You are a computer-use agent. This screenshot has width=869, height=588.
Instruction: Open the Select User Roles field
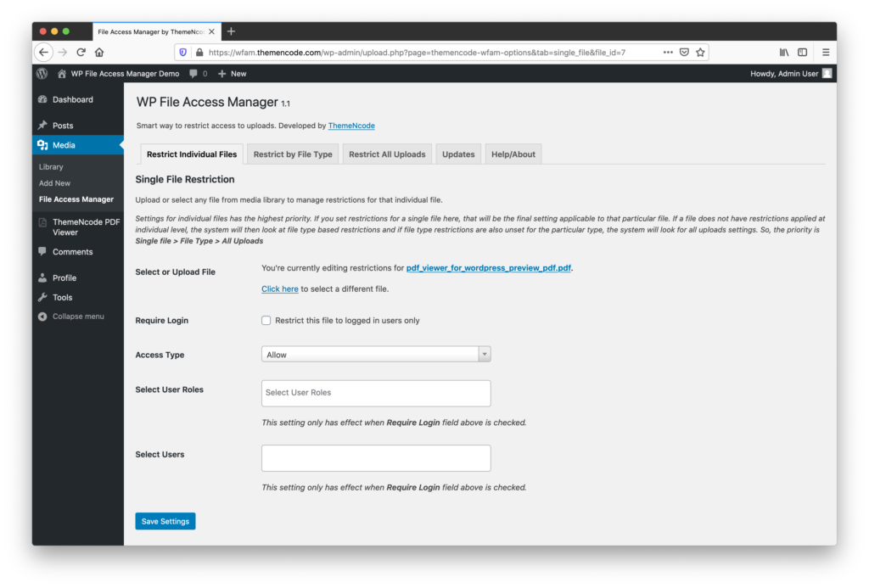tap(376, 393)
